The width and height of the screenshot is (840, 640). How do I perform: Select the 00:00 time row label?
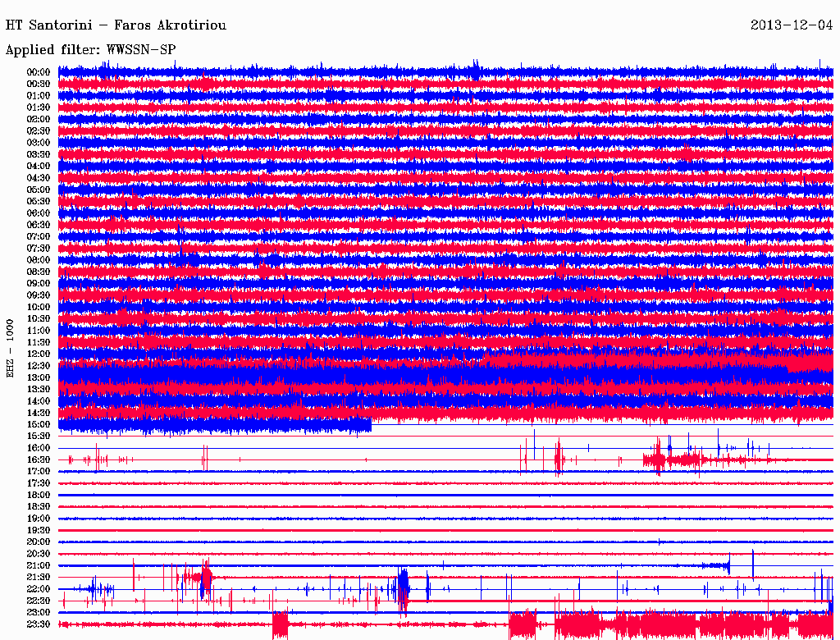[x=39, y=72]
